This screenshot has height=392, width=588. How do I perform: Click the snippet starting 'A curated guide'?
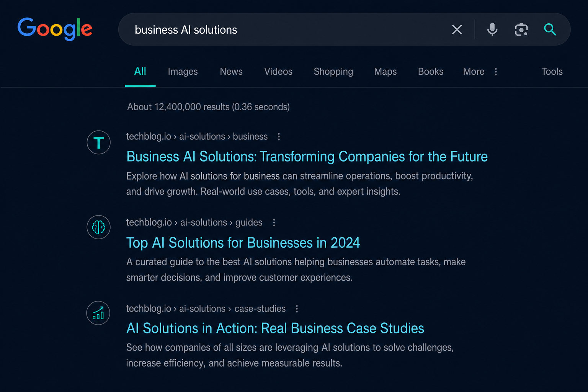coord(296,269)
